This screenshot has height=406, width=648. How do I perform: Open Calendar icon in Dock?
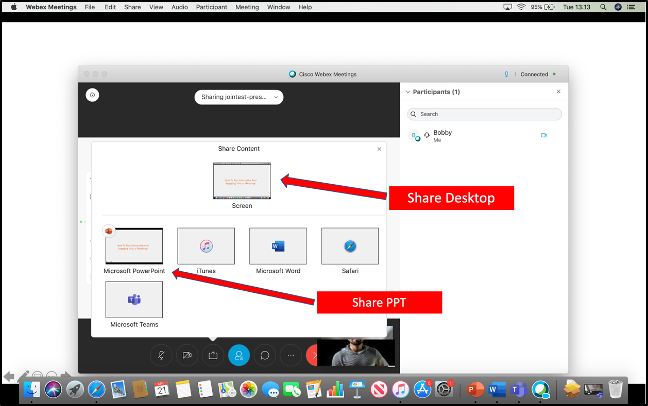pos(162,389)
